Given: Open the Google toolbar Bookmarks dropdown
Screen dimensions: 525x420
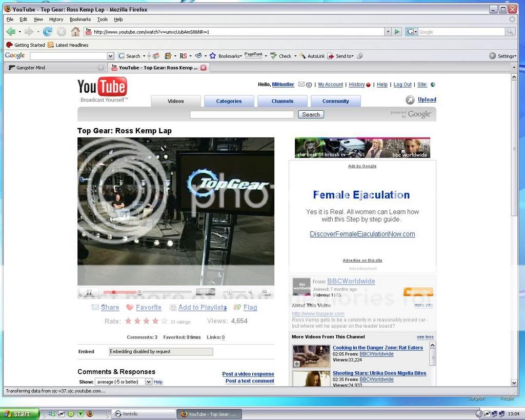Looking at the screenshot, I should (241, 56).
